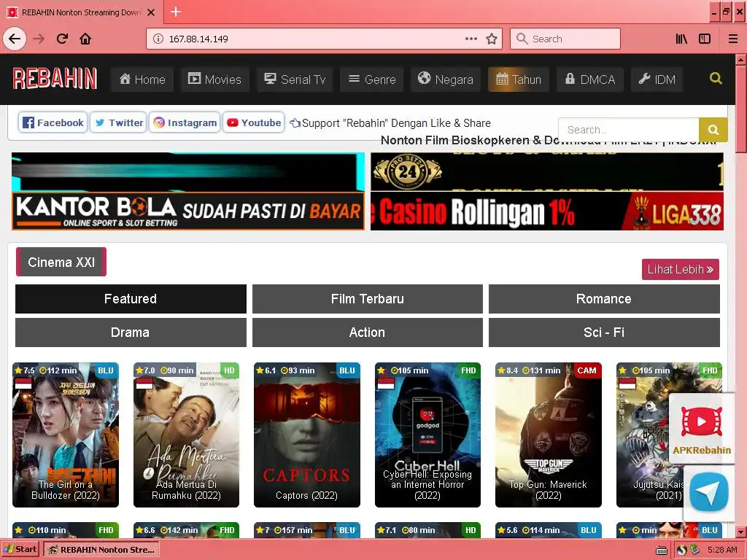The image size is (747, 560).
Task: Click the Forward arrow in the toolbar
Action: tap(39, 39)
